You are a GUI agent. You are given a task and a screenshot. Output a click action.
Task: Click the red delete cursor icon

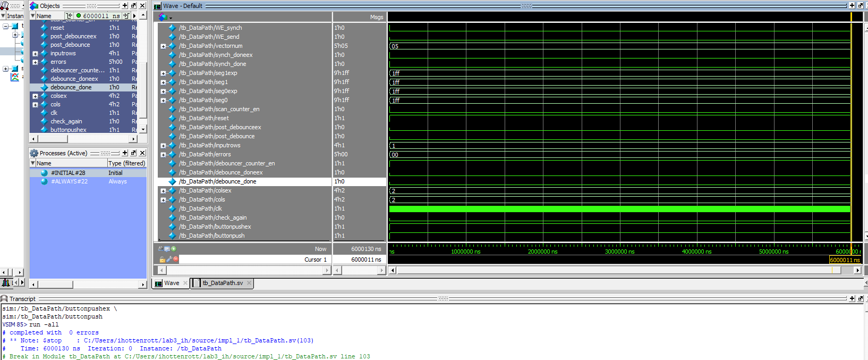coord(175,259)
